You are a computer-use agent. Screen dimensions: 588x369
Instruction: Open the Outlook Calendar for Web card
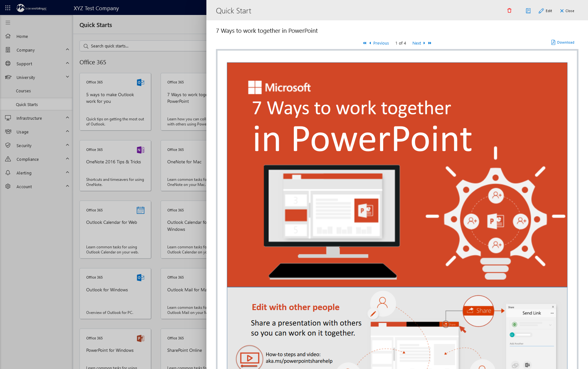[115, 230]
